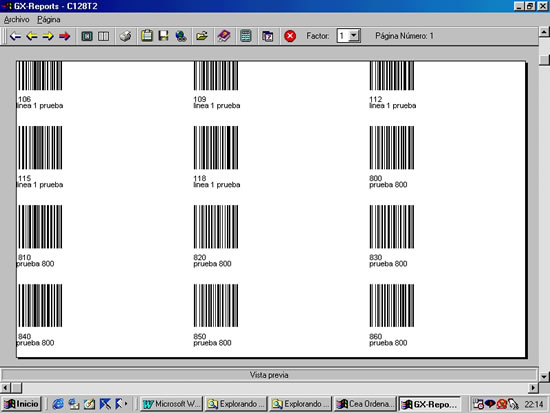
Task: Click the yellow right arrow next page
Action: pyautogui.click(x=48, y=36)
